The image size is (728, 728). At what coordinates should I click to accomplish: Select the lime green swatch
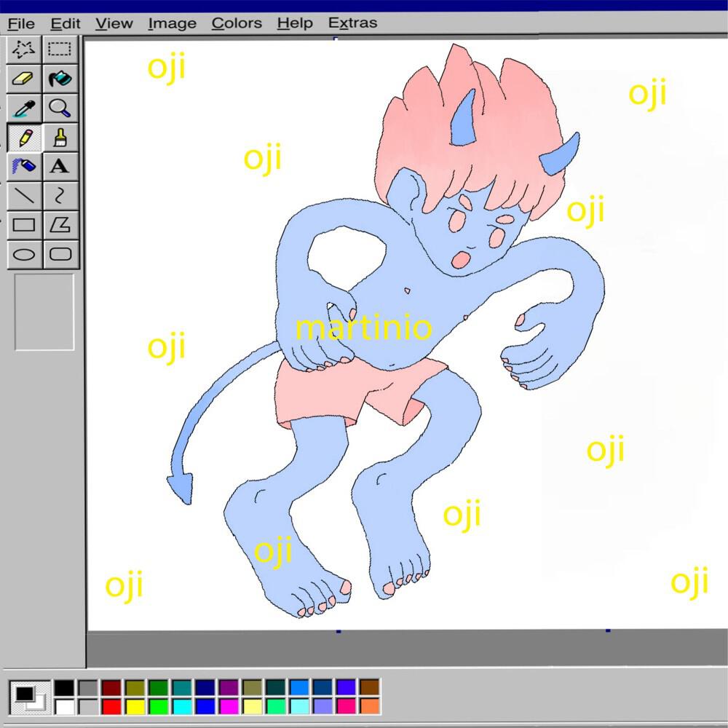click(x=158, y=707)
